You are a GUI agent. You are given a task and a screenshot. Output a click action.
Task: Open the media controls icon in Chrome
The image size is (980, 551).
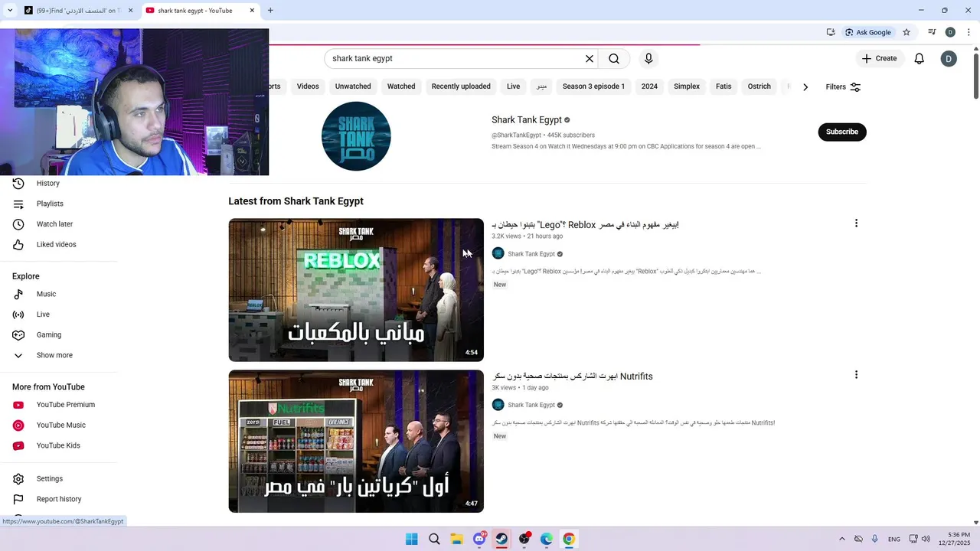[x=932, y=32]
